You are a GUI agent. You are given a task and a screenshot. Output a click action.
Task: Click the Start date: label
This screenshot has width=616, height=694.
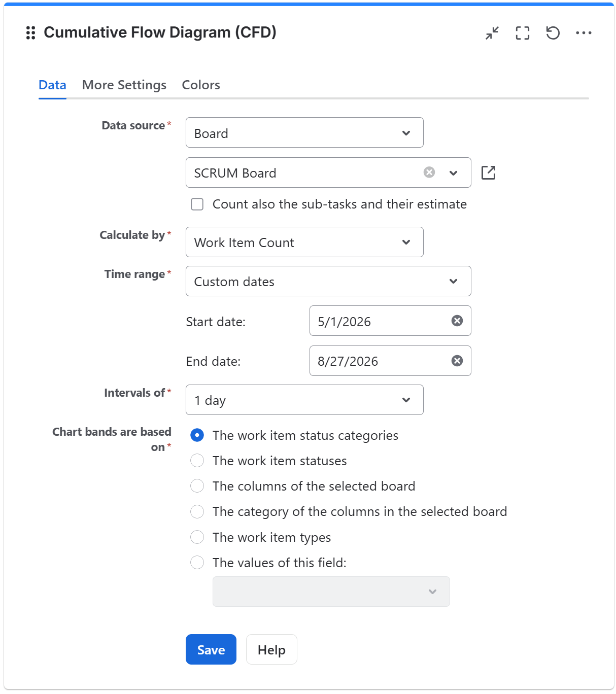coord(216,322)
